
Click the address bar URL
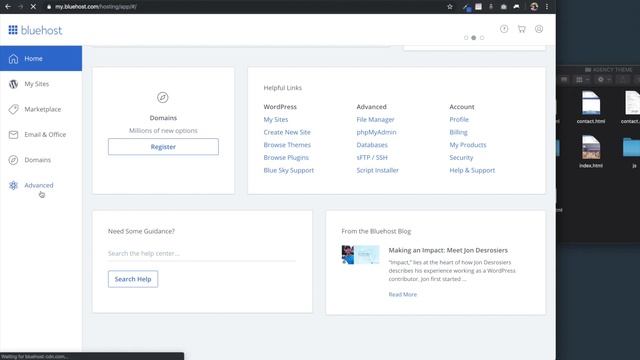96,7
